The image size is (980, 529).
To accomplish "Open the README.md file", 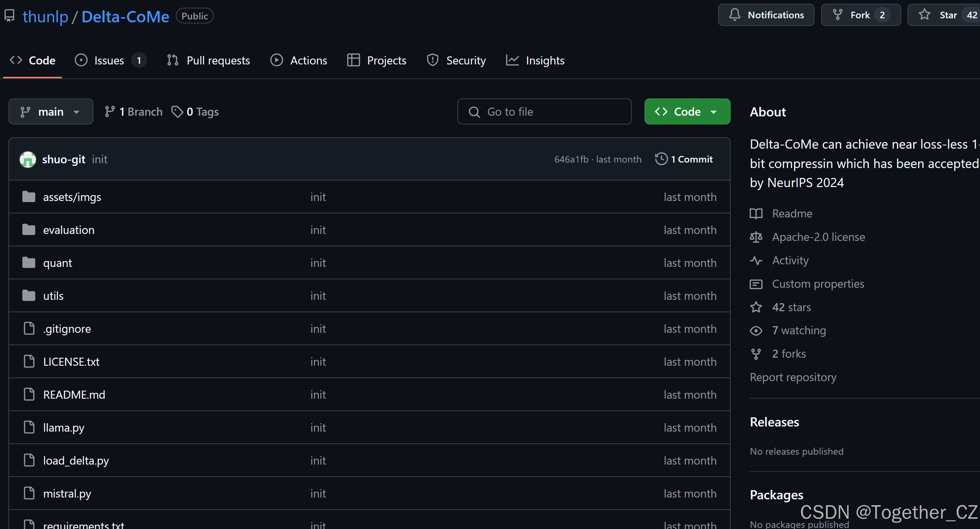I will pos(74,394).
